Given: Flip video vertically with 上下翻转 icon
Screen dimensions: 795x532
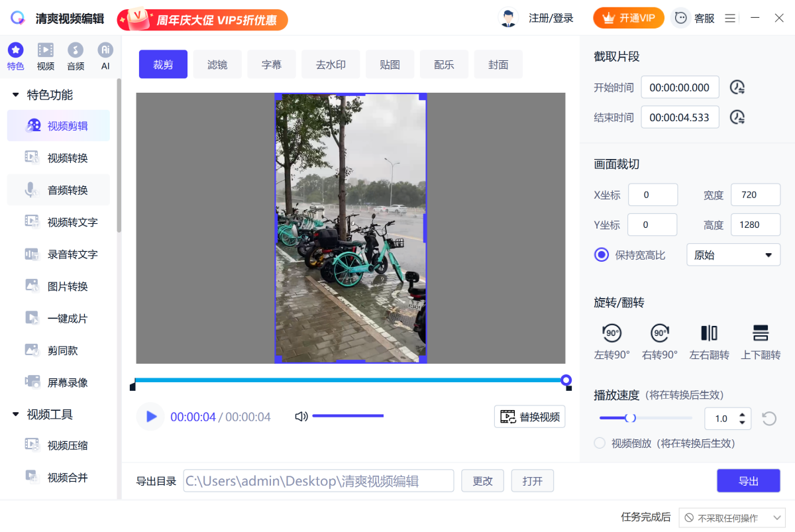Looking at the screenshot, I should pos(761,333).
